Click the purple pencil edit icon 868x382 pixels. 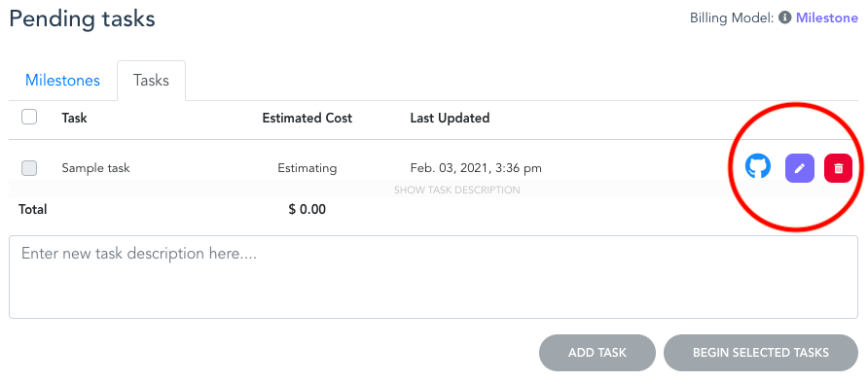pos(799,168)
